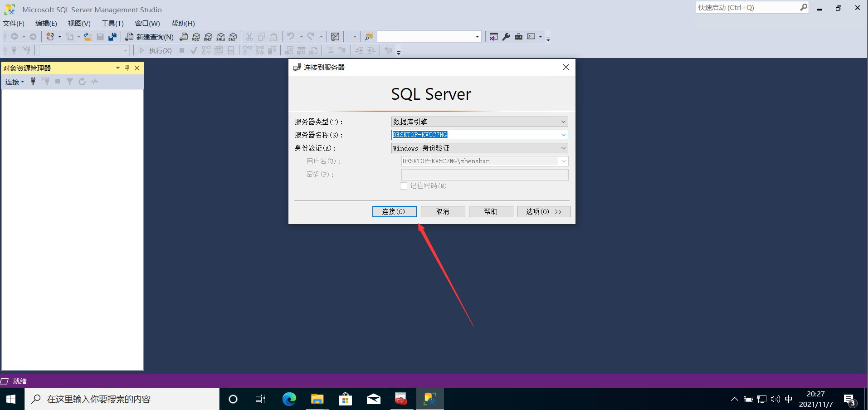Image resolution: width=868 pixels, height=410 pixels.
Task: Click the XMLA query icon
Action: [220, 37]
